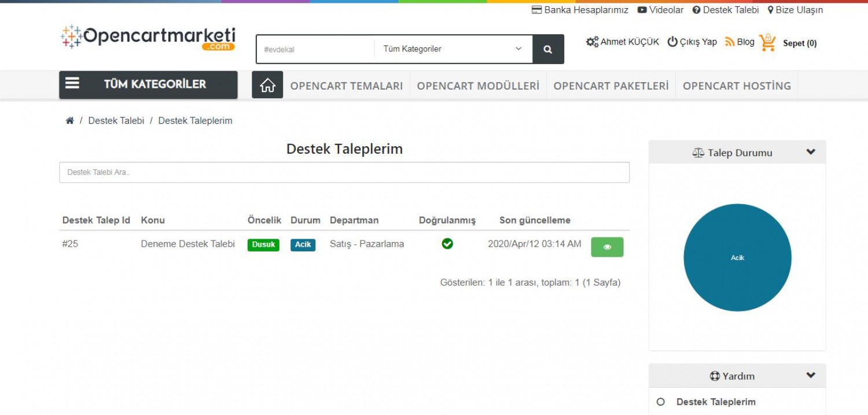Sort by Departman column header
Image resolution: width=868 pixels, height=415 pixels.
[354, 220]
